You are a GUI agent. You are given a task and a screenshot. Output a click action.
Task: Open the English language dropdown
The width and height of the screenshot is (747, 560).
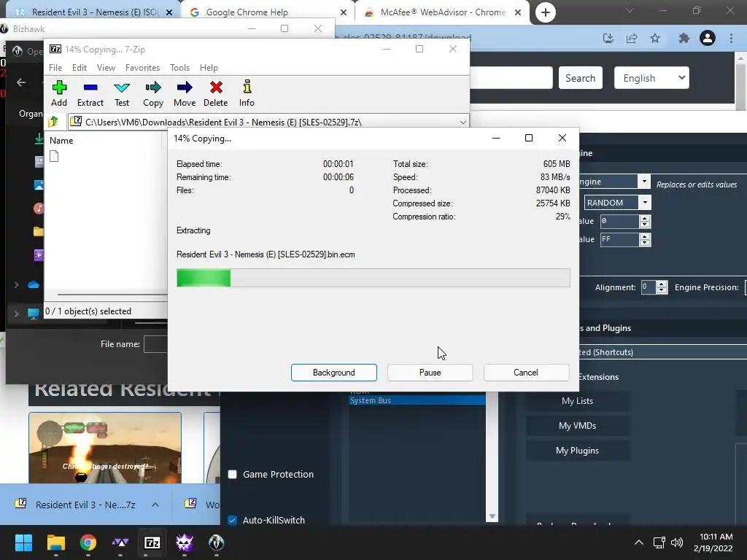tap(651, 77)
